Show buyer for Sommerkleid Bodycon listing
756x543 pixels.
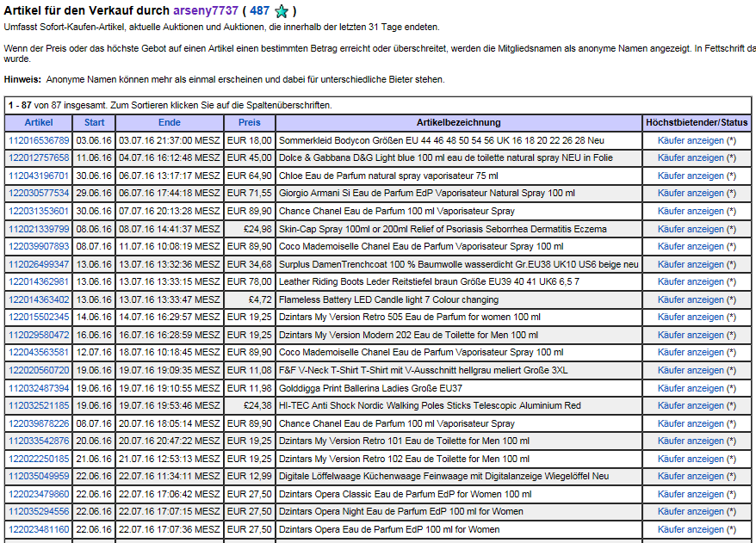coord(691,140)
